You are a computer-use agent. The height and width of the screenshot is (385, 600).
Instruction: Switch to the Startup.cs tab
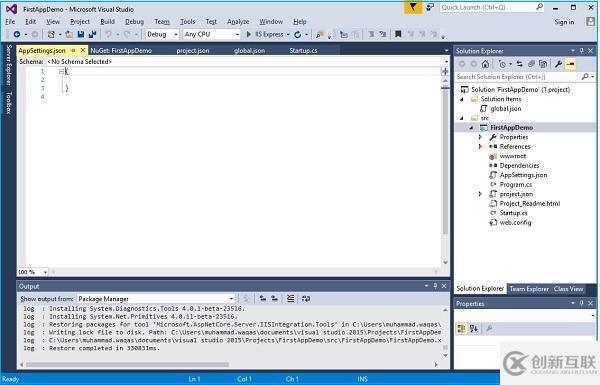(x=303, y=51)
